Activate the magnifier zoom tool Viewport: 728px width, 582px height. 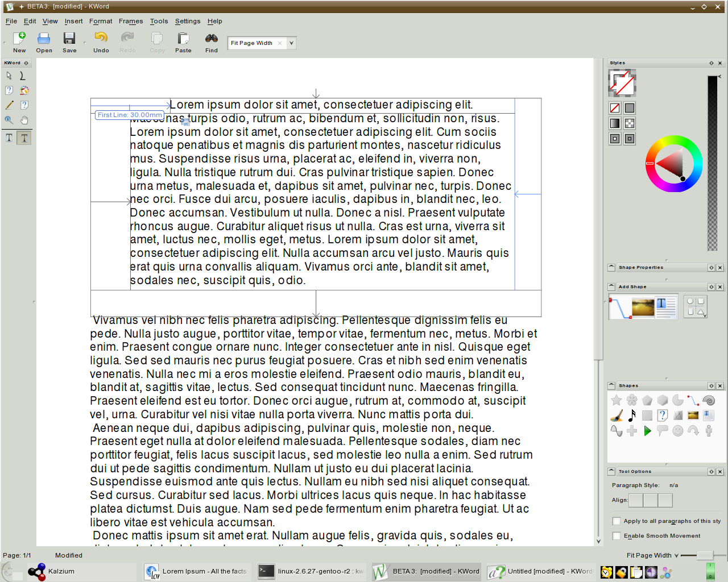tap(9, 120)
